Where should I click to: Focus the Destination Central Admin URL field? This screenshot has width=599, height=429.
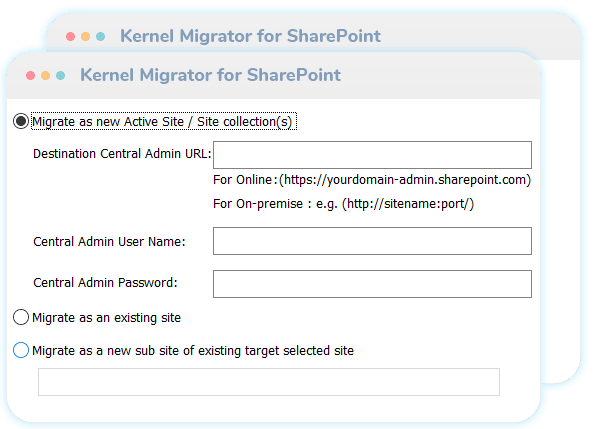(372, 155)
